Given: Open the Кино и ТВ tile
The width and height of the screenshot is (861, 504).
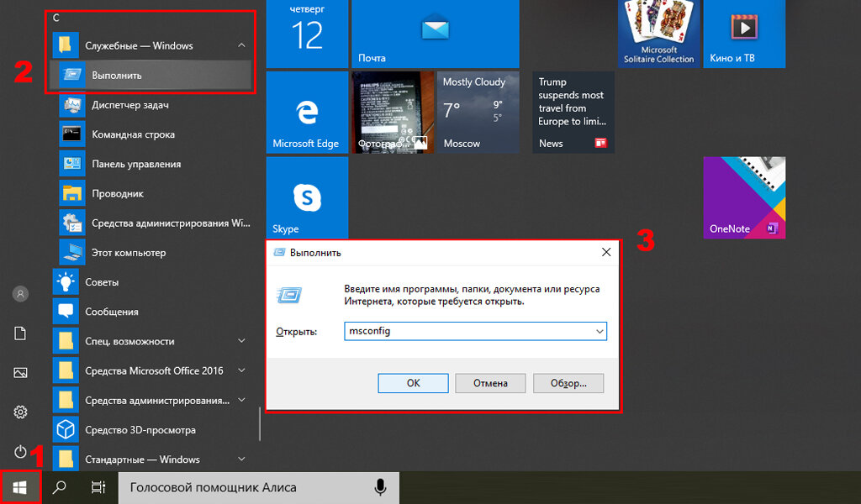Looking at the screenshot, I should click(744, 34).
